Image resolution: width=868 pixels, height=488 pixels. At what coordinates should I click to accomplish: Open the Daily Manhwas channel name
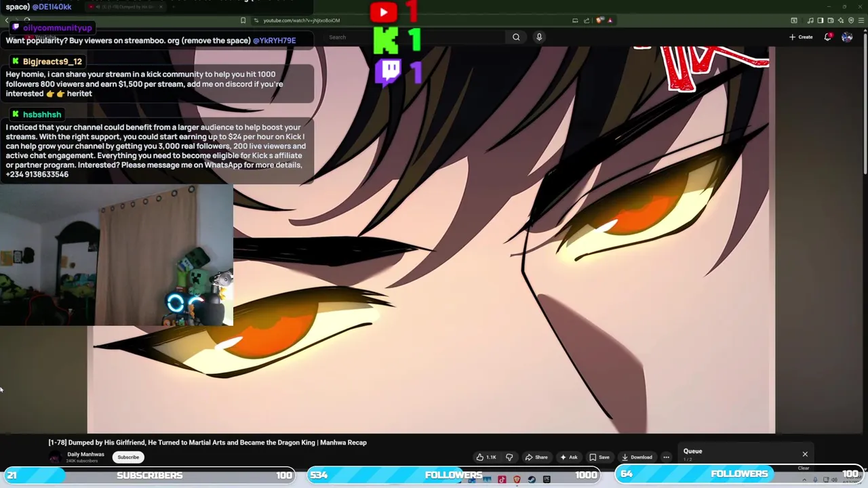(85, 454)
